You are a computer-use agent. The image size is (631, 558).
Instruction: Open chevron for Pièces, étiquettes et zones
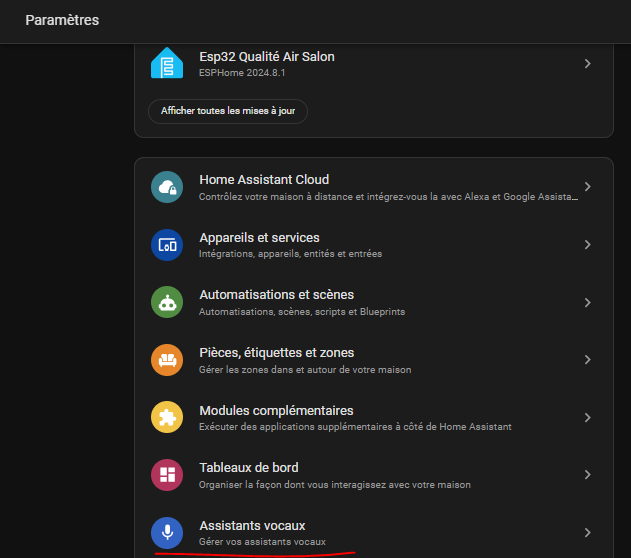588,360
